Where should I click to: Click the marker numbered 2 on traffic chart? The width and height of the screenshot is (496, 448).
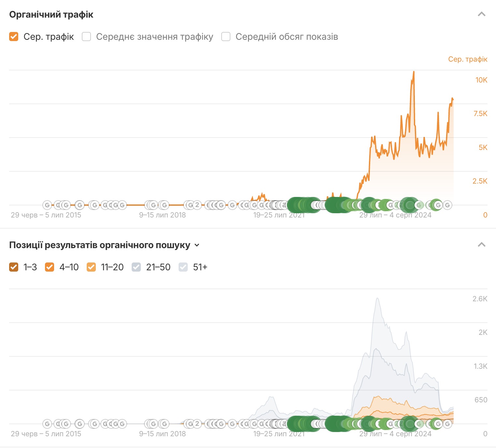point(197,205)
